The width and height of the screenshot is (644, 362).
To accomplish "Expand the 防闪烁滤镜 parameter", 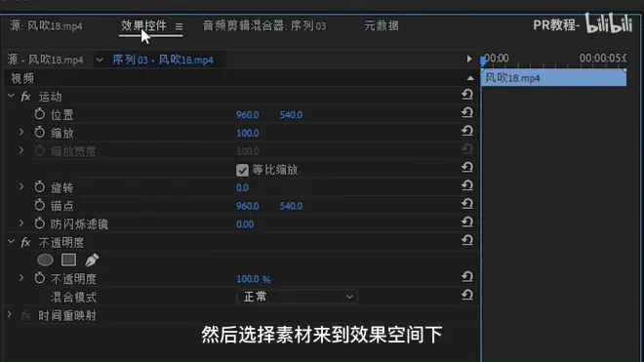I will pyautogui.click(x=21, y=223).
